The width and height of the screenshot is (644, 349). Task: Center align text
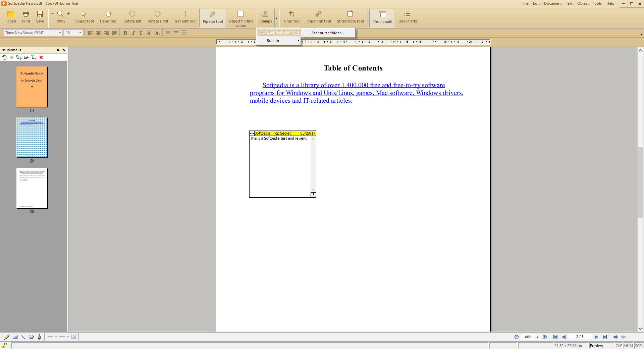click(x=98, y=33)
